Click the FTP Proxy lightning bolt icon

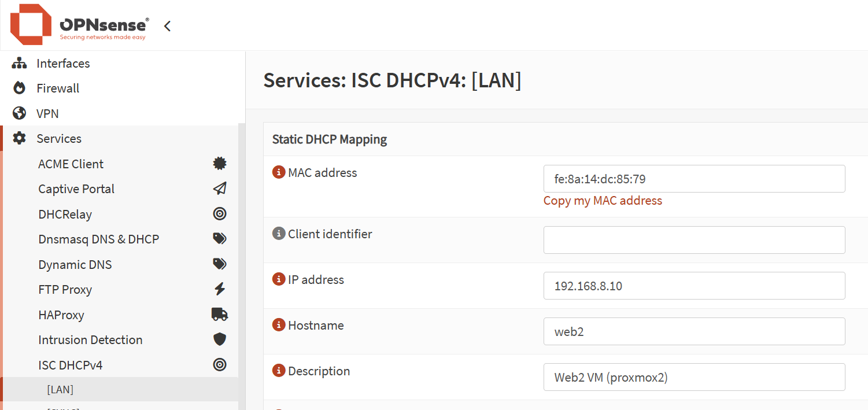[220, 289]
